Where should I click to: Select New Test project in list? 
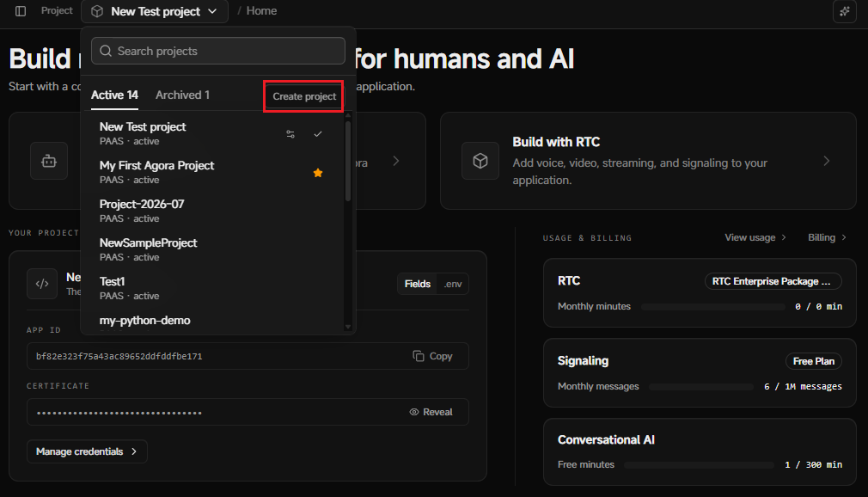point(213,133)
